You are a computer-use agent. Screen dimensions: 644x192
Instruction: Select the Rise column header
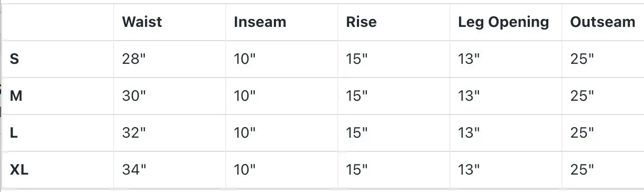click(x=362, y=22)
